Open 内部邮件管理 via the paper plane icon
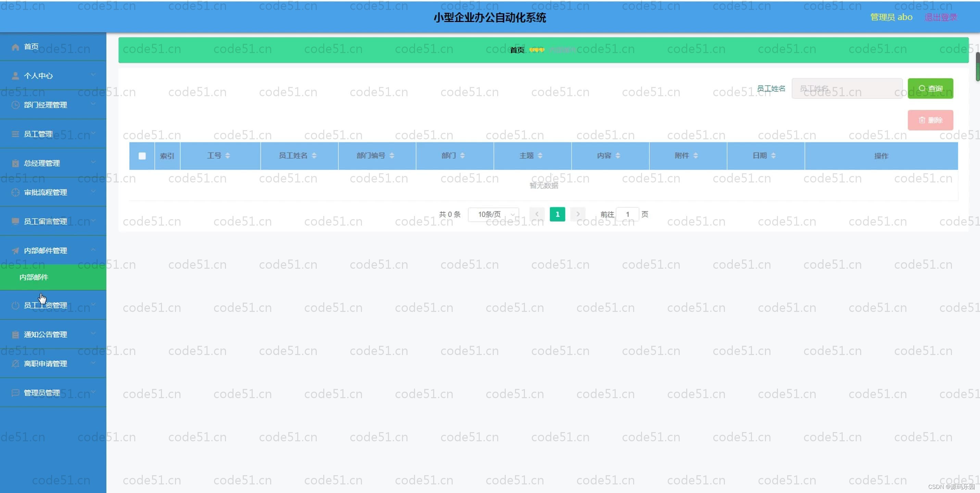980x493 pixels. tap(15, 250)
